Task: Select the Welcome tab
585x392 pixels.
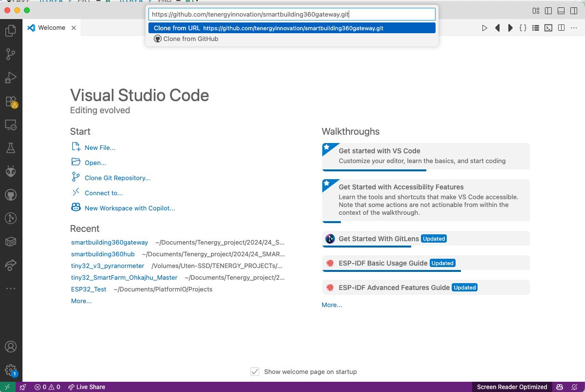Action: pyautogui.click(x=51, y=28)
